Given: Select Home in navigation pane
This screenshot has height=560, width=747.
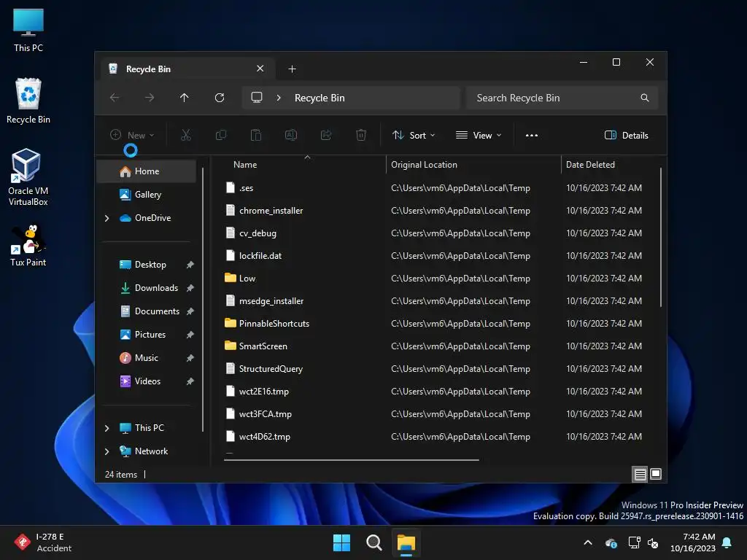Looking at the screenshot, I should coord(147,171).
